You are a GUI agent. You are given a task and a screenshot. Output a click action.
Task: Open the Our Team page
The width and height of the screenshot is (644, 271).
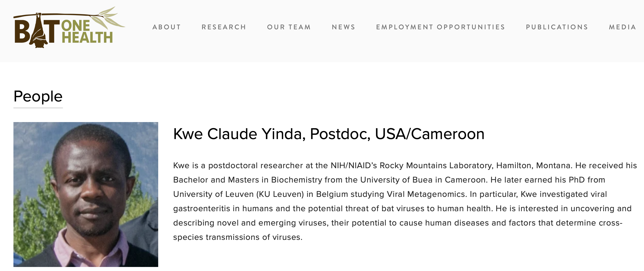pyautogui.click(x=289, y=27)
